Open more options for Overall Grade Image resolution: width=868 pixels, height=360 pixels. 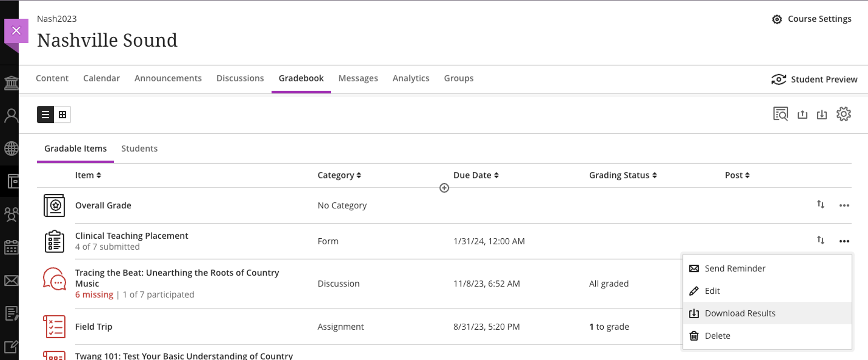(x=844, y=205)
